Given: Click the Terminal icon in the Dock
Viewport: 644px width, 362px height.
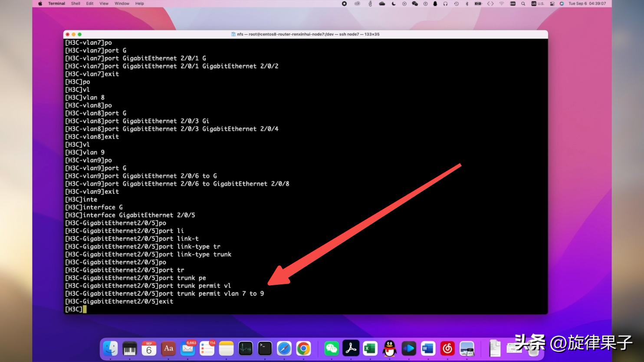Looking at the screenshot, I should click(x=265, y=348).
